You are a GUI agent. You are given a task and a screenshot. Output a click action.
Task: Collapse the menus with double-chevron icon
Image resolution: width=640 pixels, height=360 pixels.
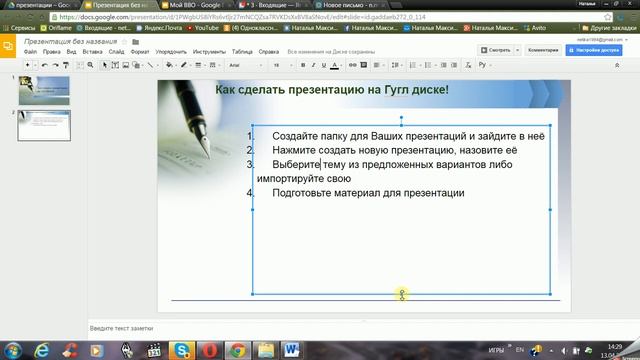point(617,65)
